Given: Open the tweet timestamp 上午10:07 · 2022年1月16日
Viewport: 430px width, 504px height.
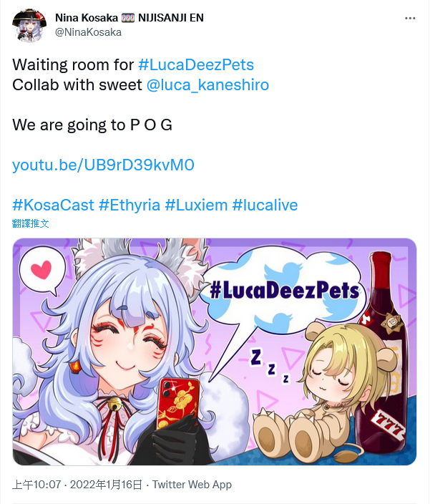Looking at the screenshot, I should (x=77, y=485).
